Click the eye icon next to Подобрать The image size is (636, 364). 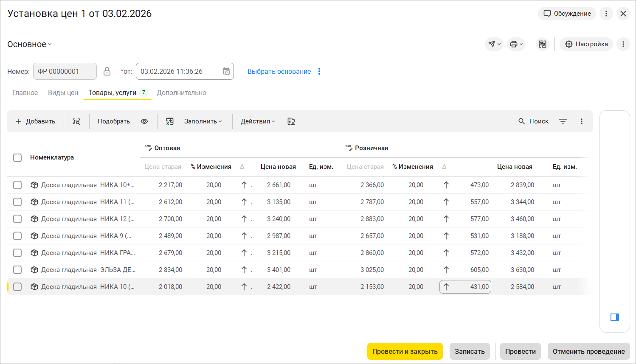pos(144,121)
